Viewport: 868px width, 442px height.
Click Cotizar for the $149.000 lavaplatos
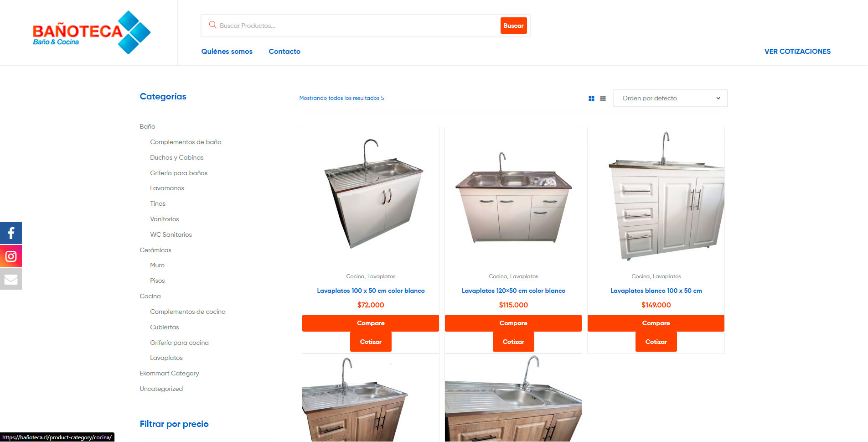click(656, 342)
